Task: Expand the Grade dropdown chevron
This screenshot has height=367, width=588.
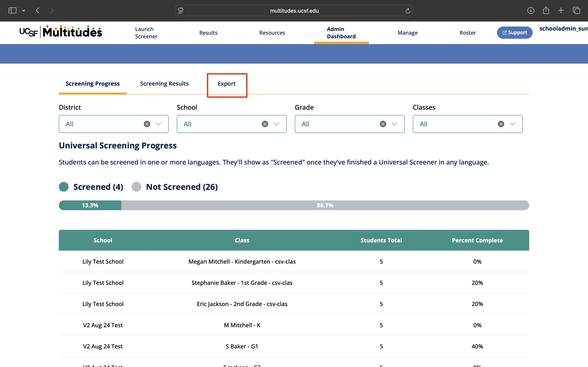Action: (x=394, y=124)
